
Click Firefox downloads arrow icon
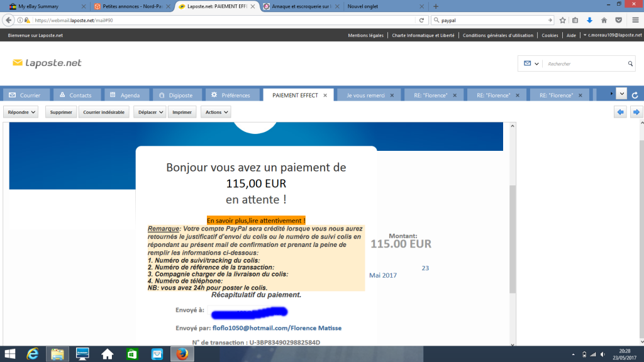click(x=589, y=20)
